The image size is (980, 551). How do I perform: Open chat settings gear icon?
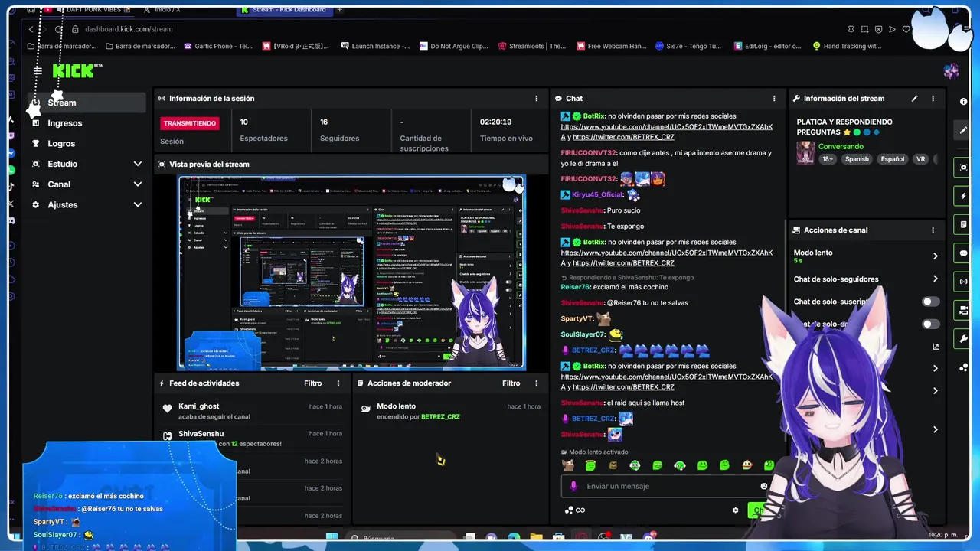coord(735,510)
